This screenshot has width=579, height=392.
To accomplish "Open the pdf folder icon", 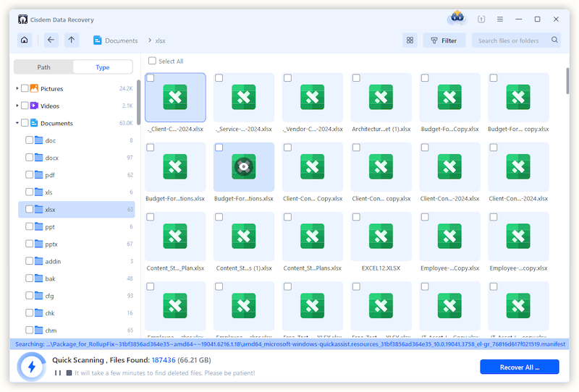I will coord(39,174).
